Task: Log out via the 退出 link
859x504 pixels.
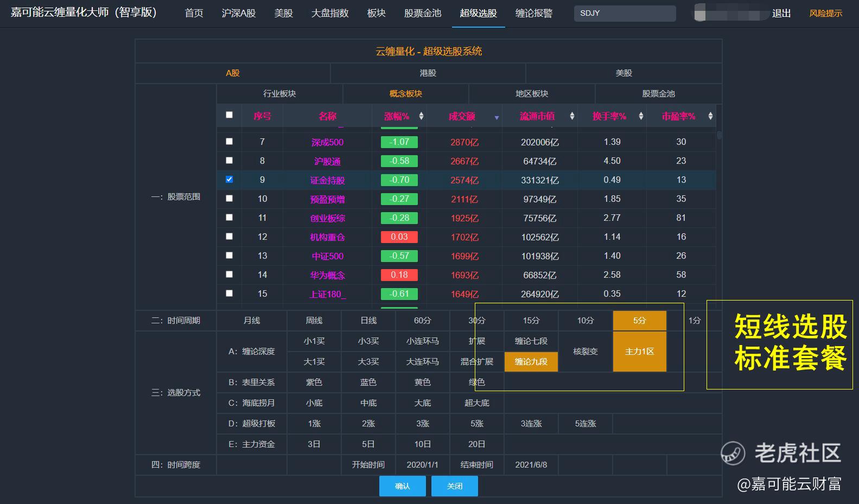Action: point(781,13)
